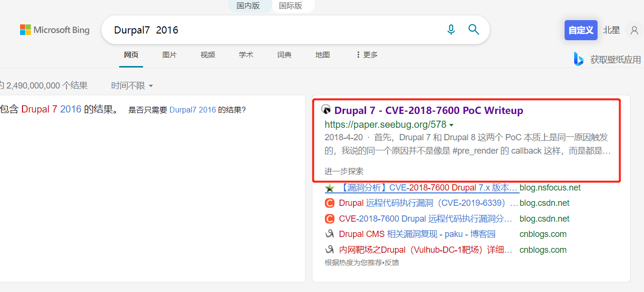The width and height of the screenshot is (644, 292).
Task: Click the cnblogs favicon beside Drupal CMS result
Action: click(329, 234)
